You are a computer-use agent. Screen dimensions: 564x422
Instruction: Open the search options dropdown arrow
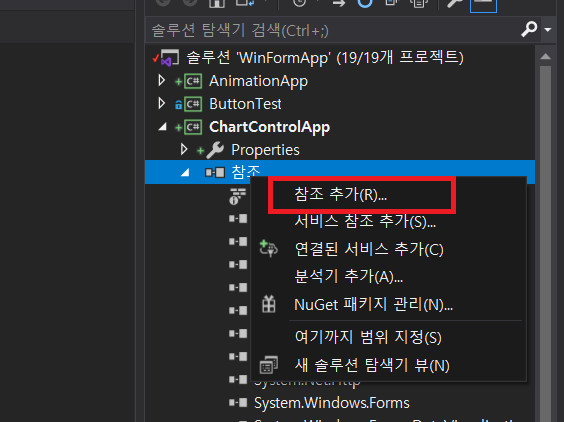tap(547, 30)
